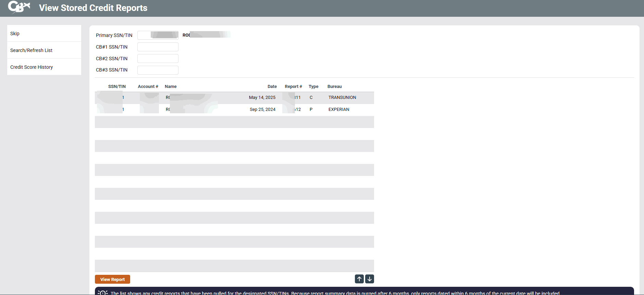Select the EXPERIAN report row
This screenshot has width=644, height=295.
338,110
